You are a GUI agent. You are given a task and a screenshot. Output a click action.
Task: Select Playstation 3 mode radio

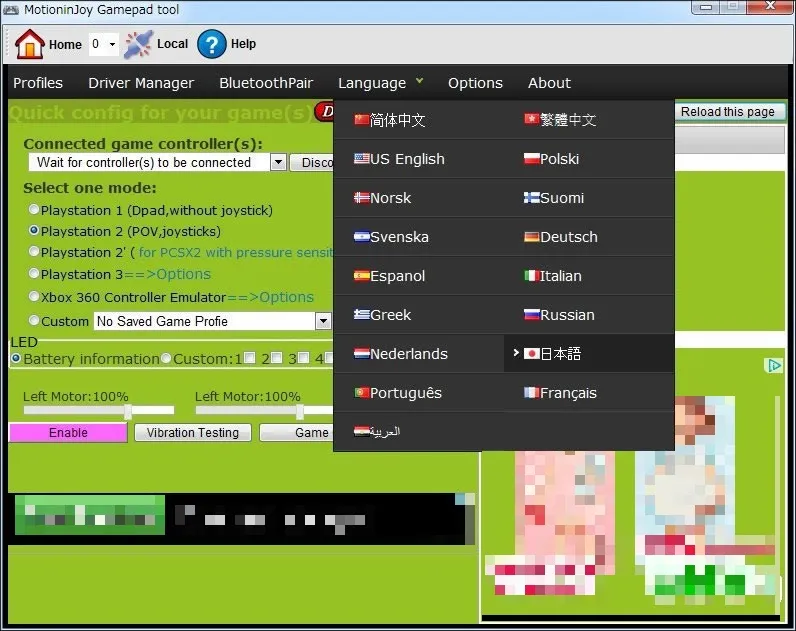(x=34, y=274)
